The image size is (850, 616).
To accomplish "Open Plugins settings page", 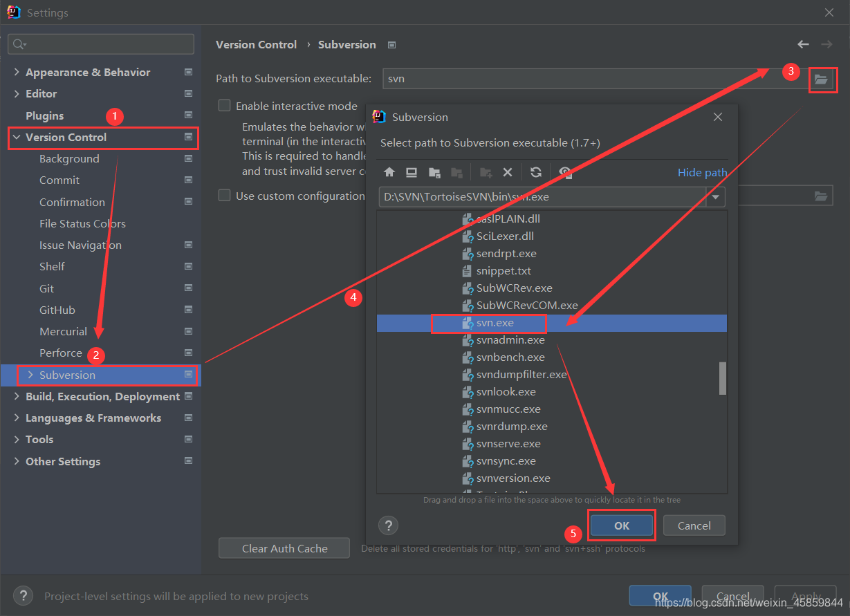I will tap(44, 115).
